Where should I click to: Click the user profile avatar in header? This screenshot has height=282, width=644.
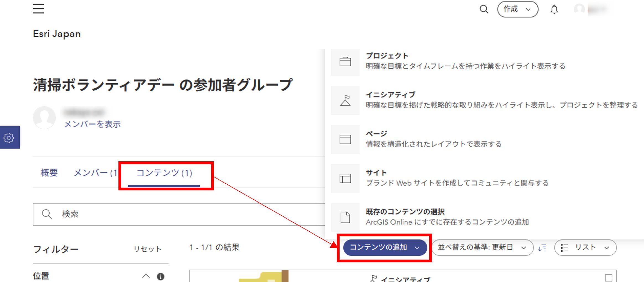(579, 9)
